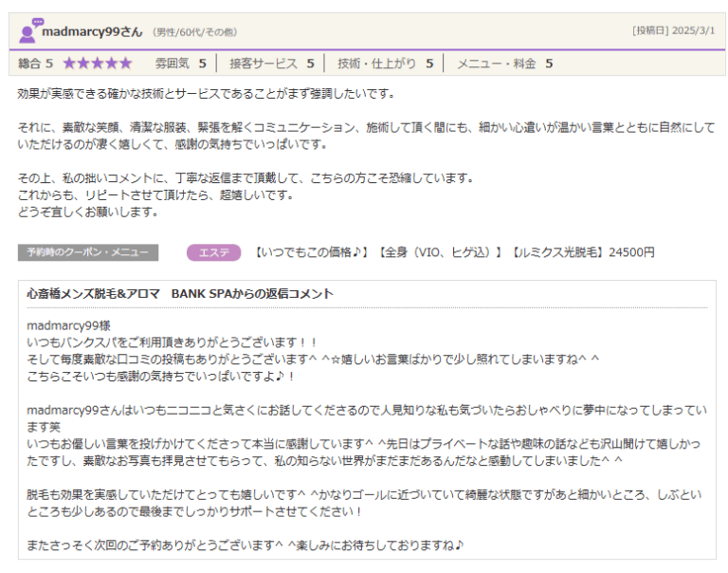Viewport: 728px width, 573px height.
Task: Click the purple reviewer avatar icon
Action: 30,30
